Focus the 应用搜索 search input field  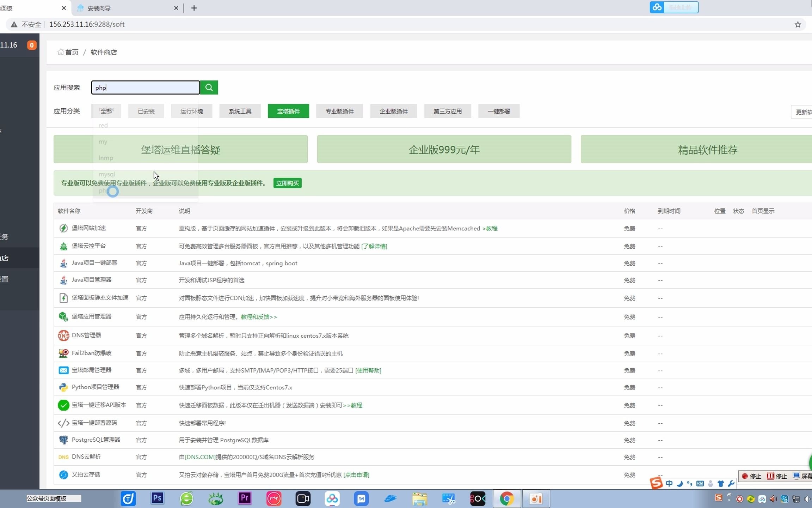pyautogui.click(x=146, y=87)
